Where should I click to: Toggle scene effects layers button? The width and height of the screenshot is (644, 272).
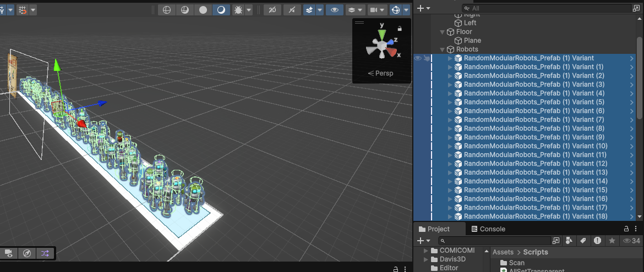click(309, 10)
